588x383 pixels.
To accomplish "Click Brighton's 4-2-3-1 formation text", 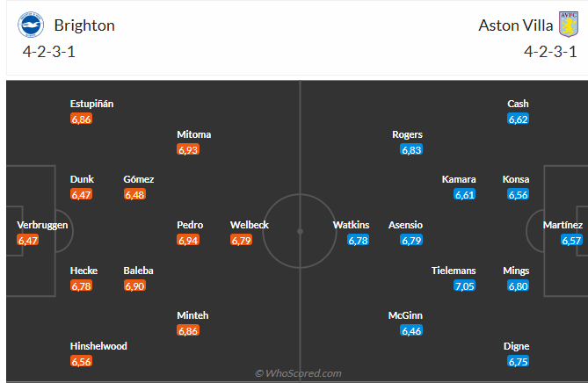I will [48, 52].
